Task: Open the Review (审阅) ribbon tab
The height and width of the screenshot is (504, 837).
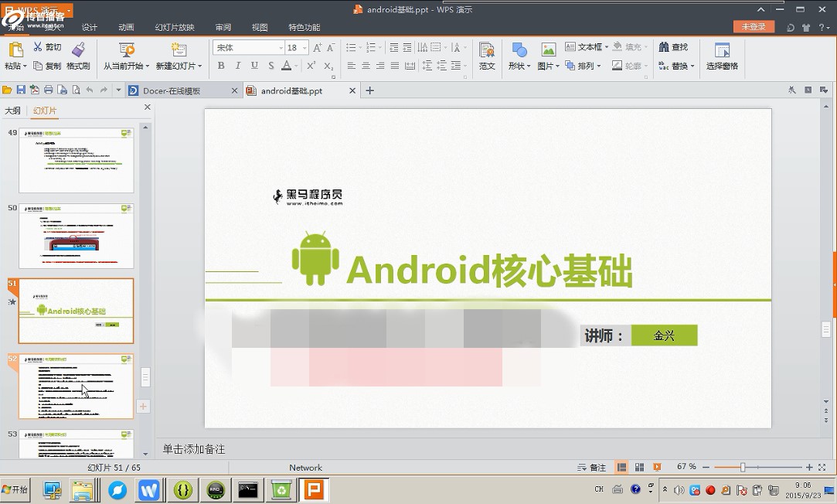Action: (223, 27)
